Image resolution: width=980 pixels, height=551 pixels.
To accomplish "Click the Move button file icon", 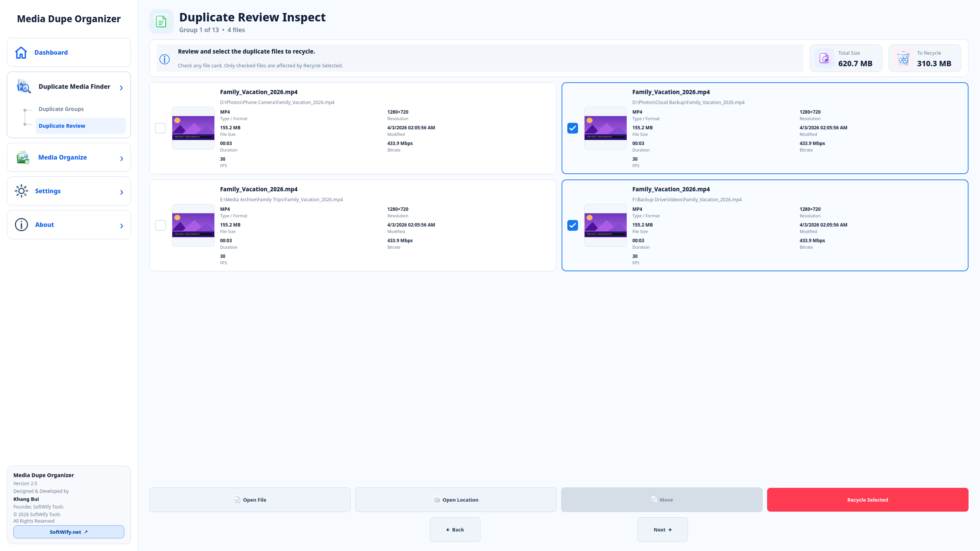I will 654,499.
